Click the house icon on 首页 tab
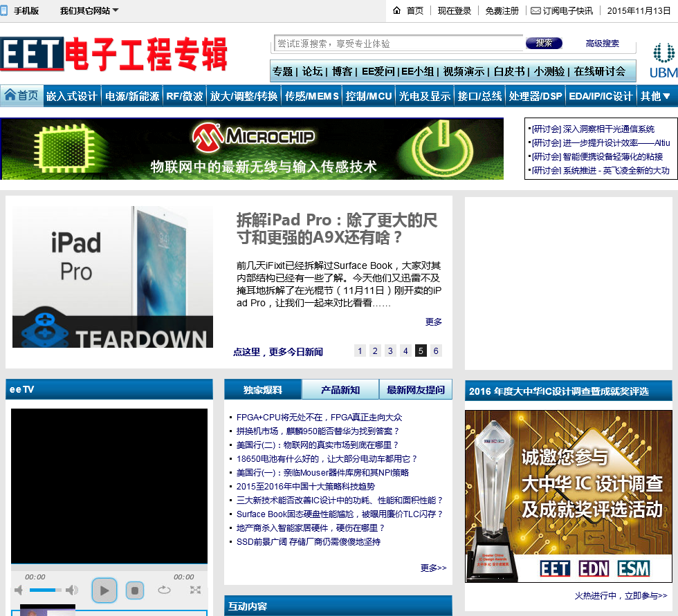Viewport: 678px width, 616px height. [10, 95]
